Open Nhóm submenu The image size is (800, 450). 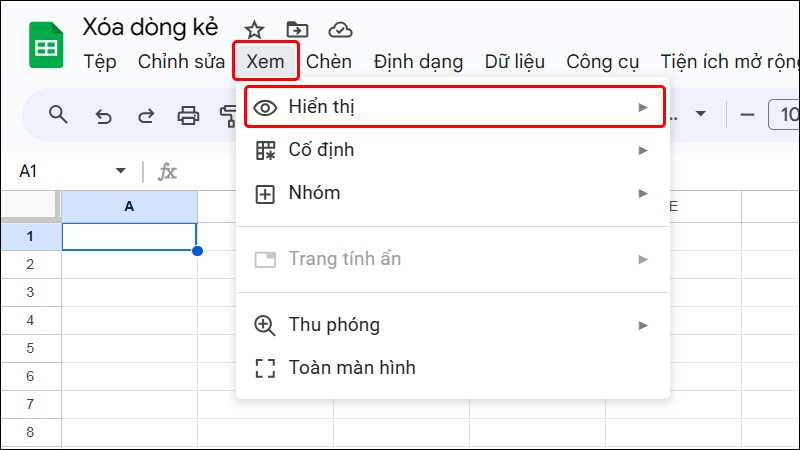(x=453, y=193)
